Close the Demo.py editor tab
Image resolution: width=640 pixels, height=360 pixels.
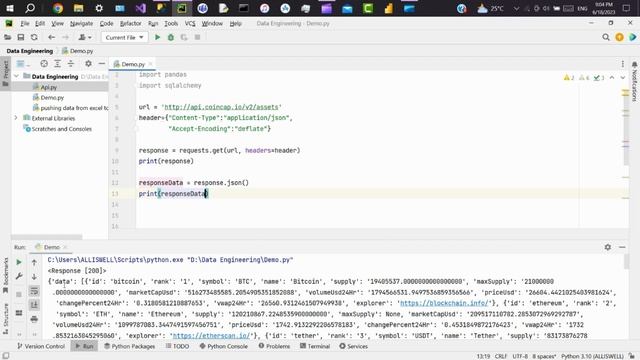[150, 64]
